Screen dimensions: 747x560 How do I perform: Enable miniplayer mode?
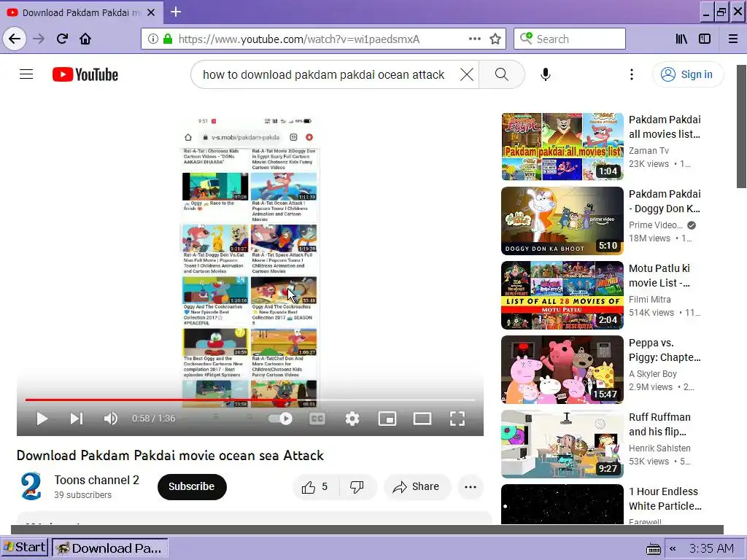pyautogui.click(x=387, y=419)
